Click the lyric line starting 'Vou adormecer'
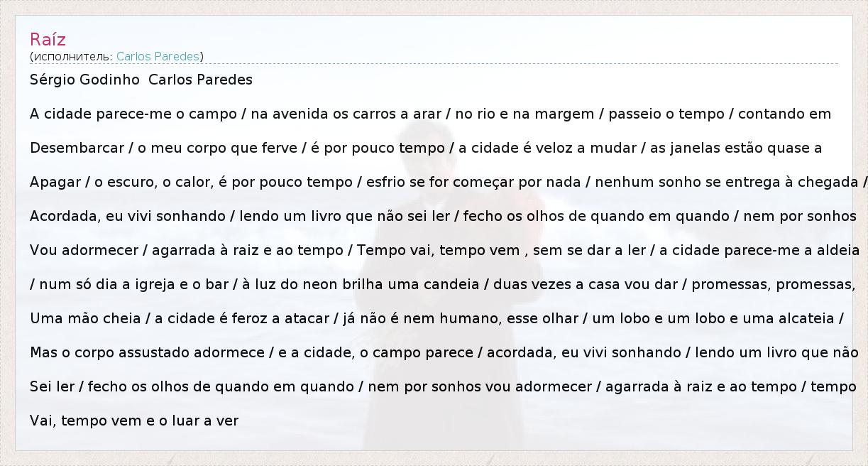The height and width of the screenshot is (466, 868). click(x=444, y=250)
